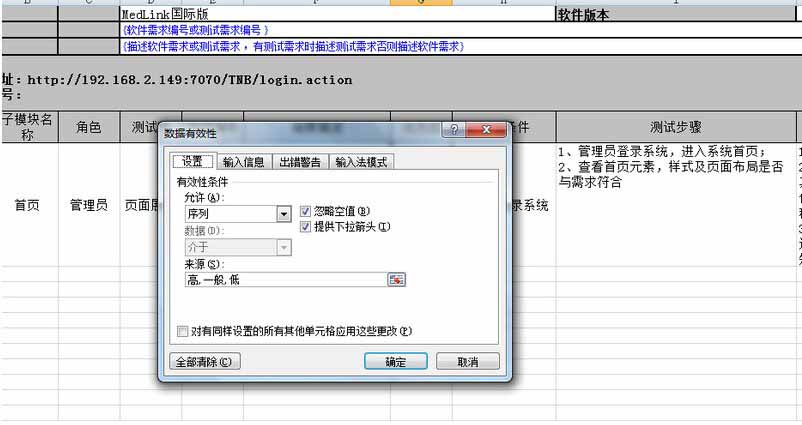This screenshot has height=425, width=802.
Task: Switch to the 设置 tab
Action: click(x=192, y=162)
